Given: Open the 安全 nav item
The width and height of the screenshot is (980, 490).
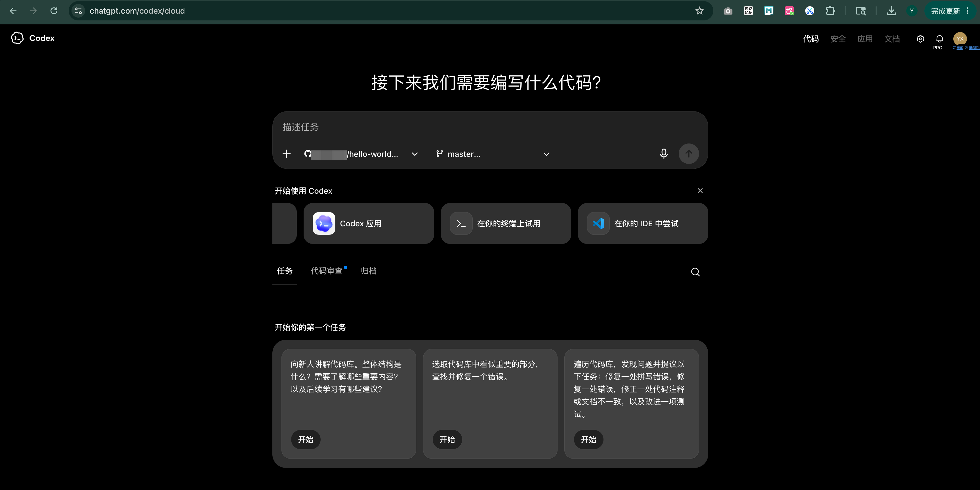Looking at the screenshot, I should pyautogui.click(x=838, y=39).
